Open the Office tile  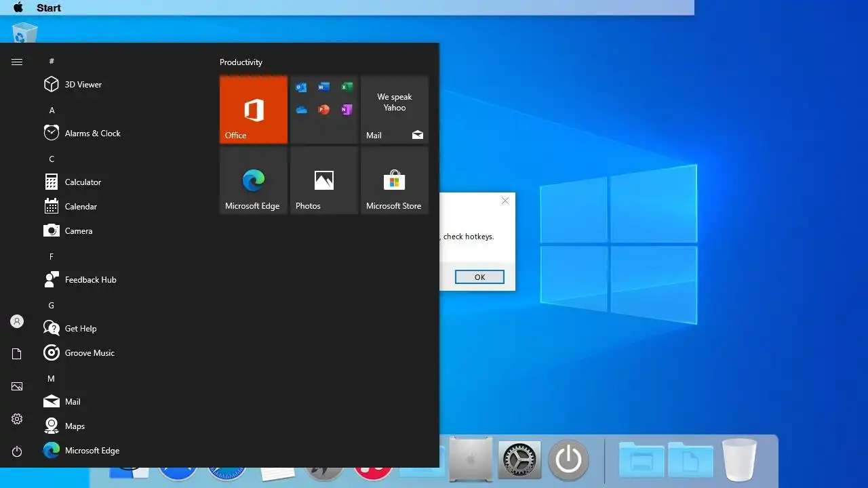(x=254, y=110)
